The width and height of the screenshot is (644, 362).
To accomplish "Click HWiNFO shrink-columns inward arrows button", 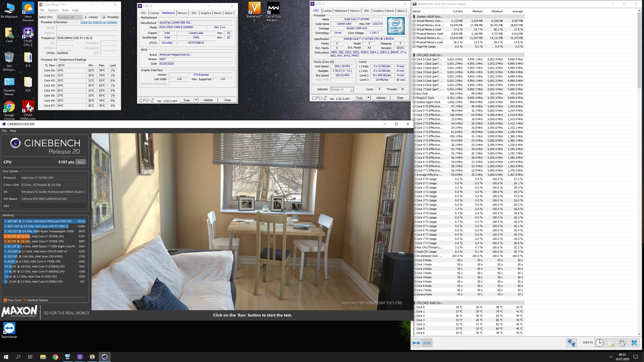I will pyautogui.click(x=427, y=343).
